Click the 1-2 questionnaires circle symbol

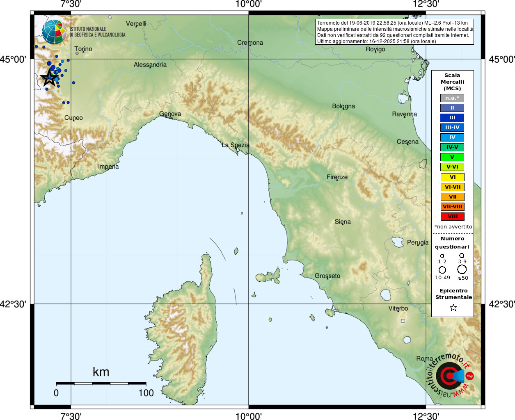tap(442, 256)
